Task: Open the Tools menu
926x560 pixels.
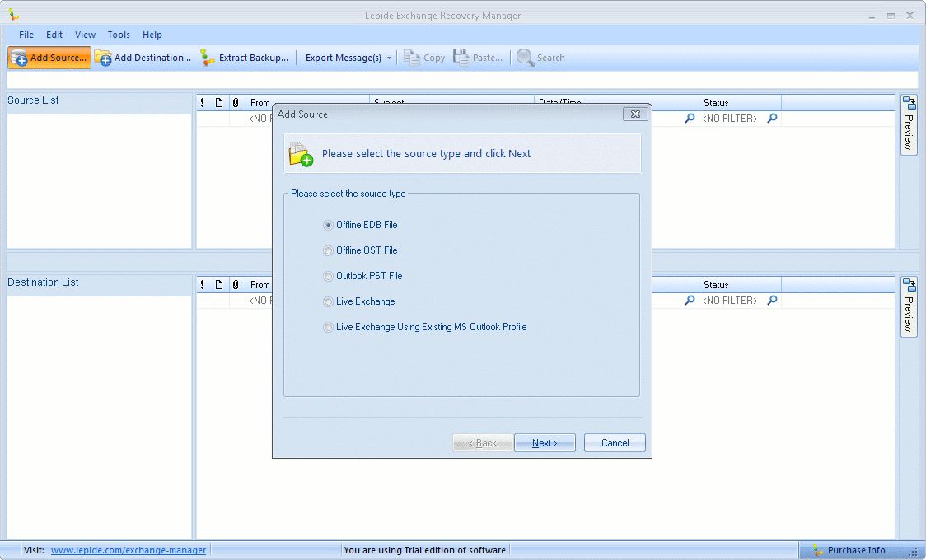Action: tap(119, 35)
